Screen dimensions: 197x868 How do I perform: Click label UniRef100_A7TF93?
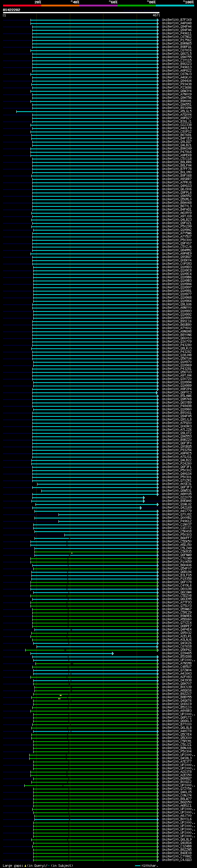pyautogui.click(x=177, y=602)
